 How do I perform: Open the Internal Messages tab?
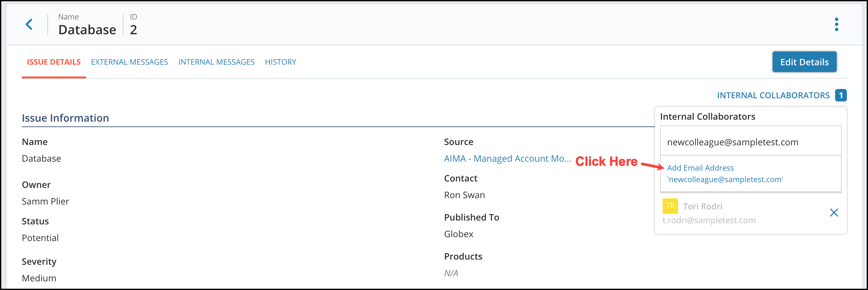pyautogui.click(x=216, y=62)
